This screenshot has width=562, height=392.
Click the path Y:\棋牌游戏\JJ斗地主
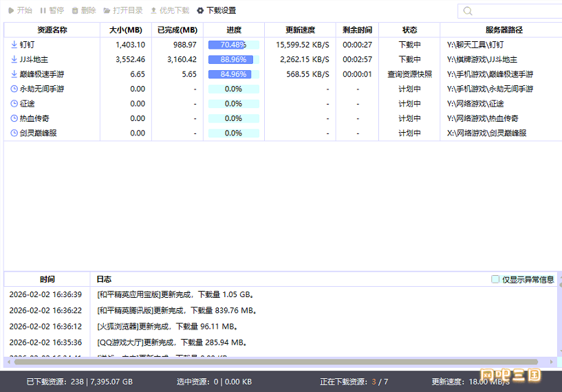pyautogui.click(x=482, y=59)
